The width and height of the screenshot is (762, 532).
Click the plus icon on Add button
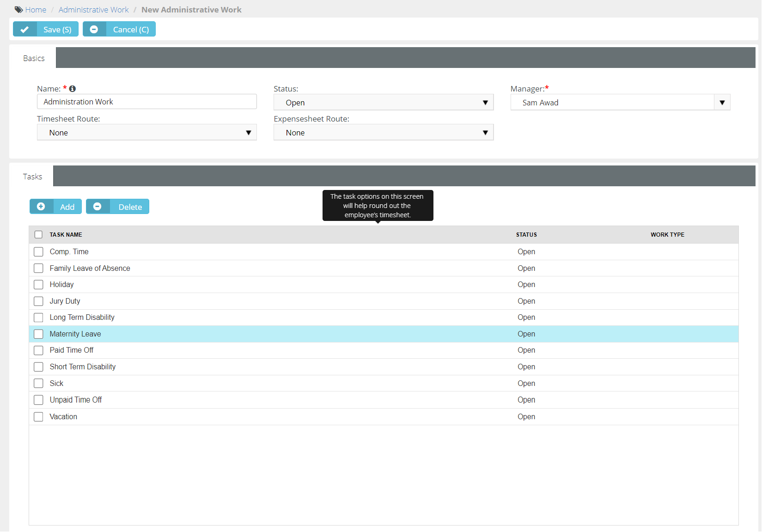pos(41,207)
